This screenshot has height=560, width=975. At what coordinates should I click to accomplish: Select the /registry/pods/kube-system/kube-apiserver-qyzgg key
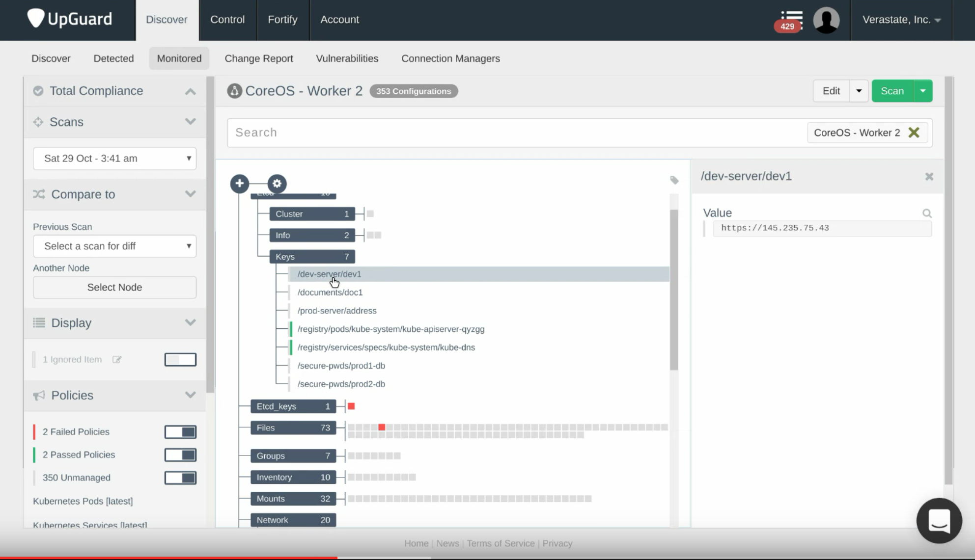click(391, 329)
